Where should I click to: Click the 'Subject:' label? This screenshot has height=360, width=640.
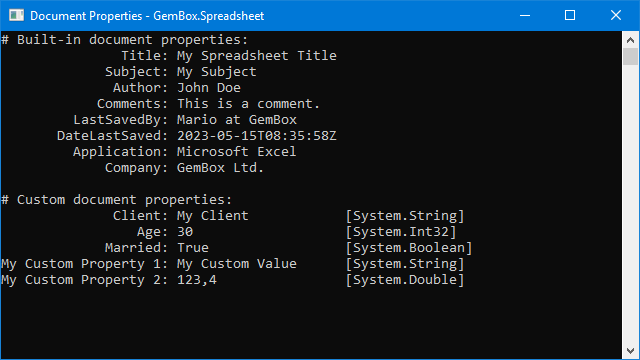(136, 72)
